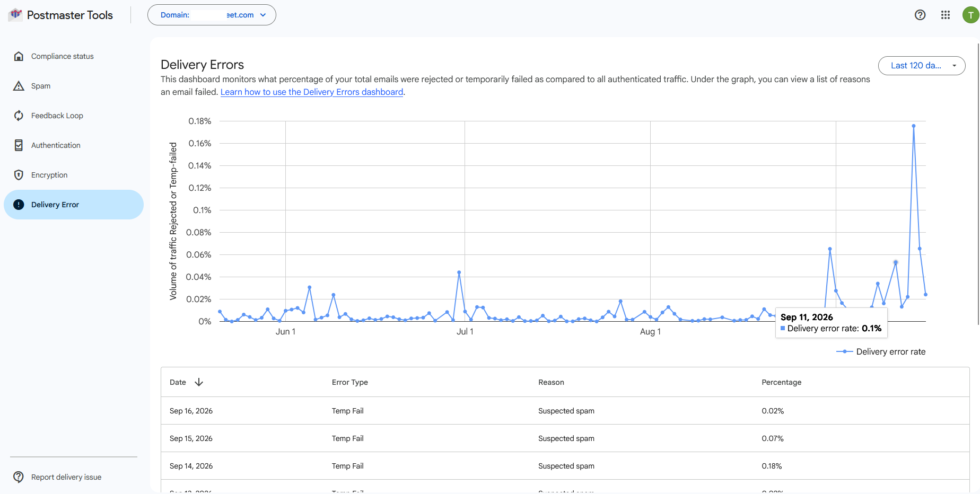Click the 0.07% percentage cell
The height and width of the screenshot is (494, 980).
773,438
